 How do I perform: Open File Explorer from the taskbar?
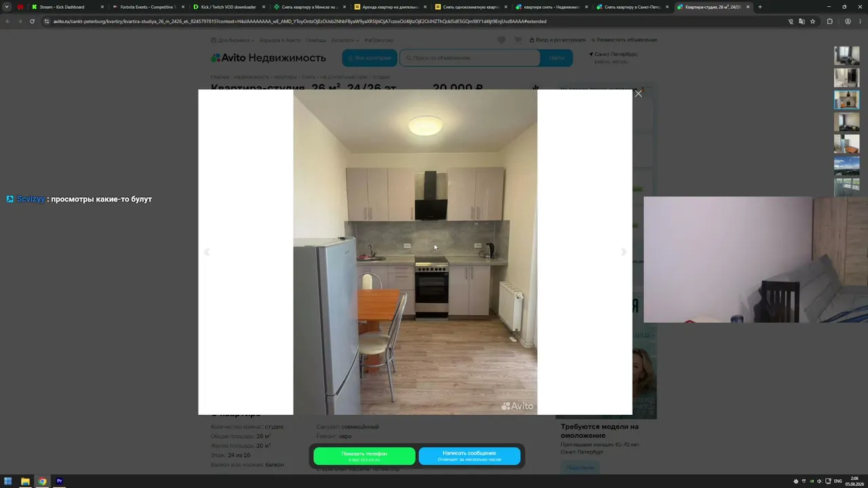pyautogui.click(x=25, y=481)
